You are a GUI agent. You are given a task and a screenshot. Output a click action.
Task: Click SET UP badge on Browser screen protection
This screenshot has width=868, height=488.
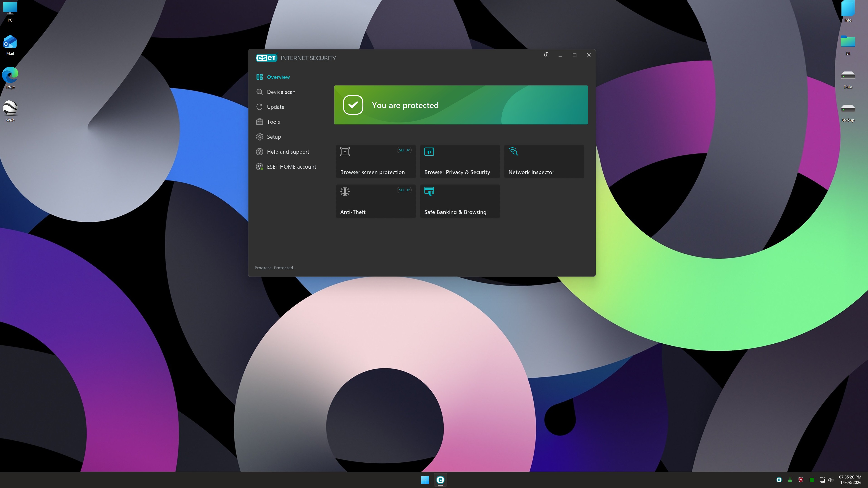404,150
